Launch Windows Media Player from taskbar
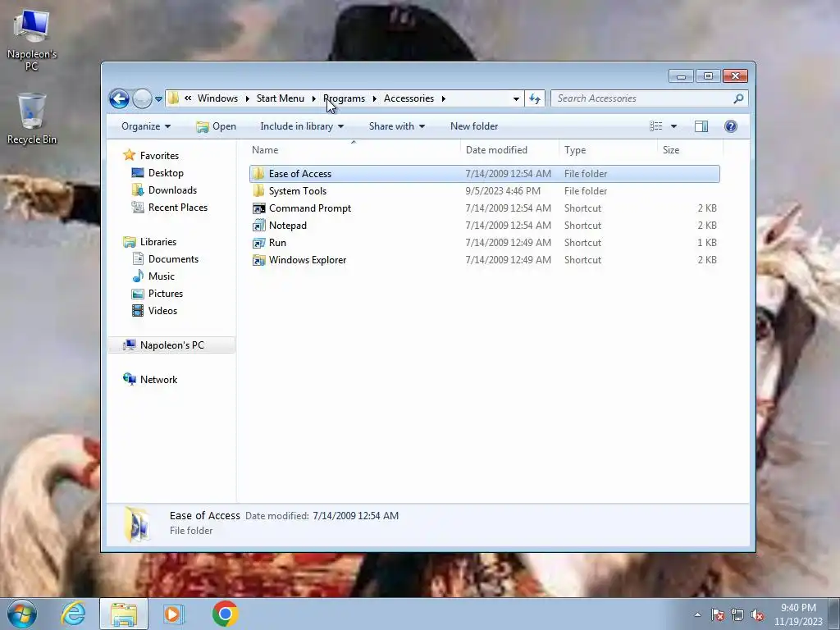840x630 pixels. (x=173, y=614)
